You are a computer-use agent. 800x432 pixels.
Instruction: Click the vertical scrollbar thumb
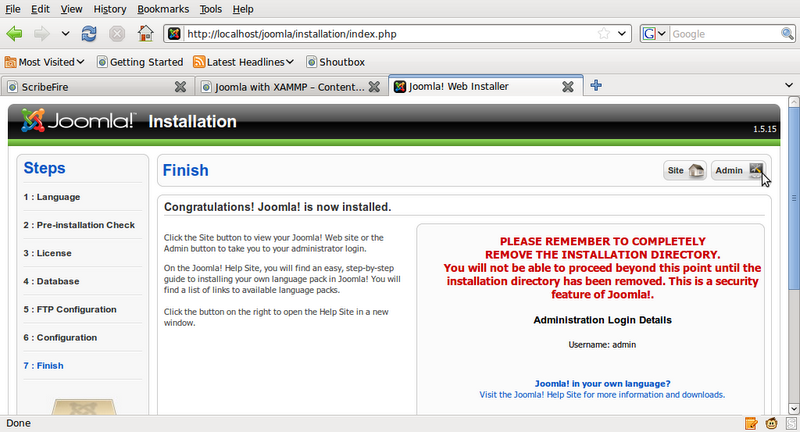tap(793, 198)
